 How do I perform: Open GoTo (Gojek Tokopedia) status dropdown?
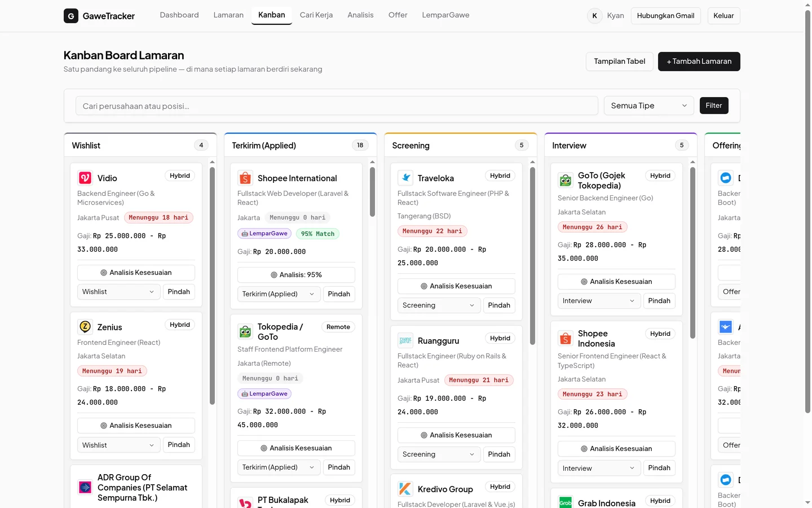[599, 301]
